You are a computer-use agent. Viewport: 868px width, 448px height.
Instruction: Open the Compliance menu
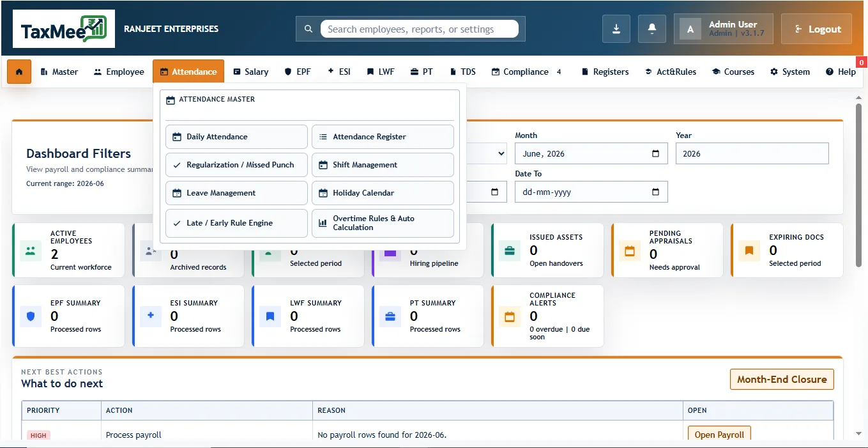526,72
